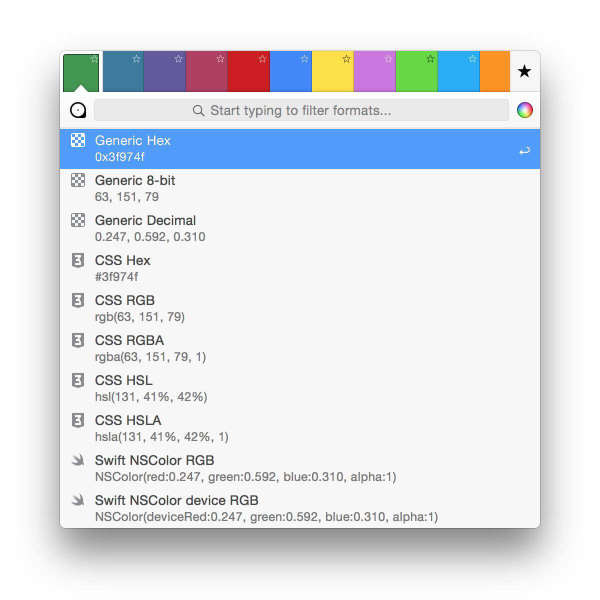
Task: Click the checkerboard icon beside Generic Decimal
Action: 78,220
